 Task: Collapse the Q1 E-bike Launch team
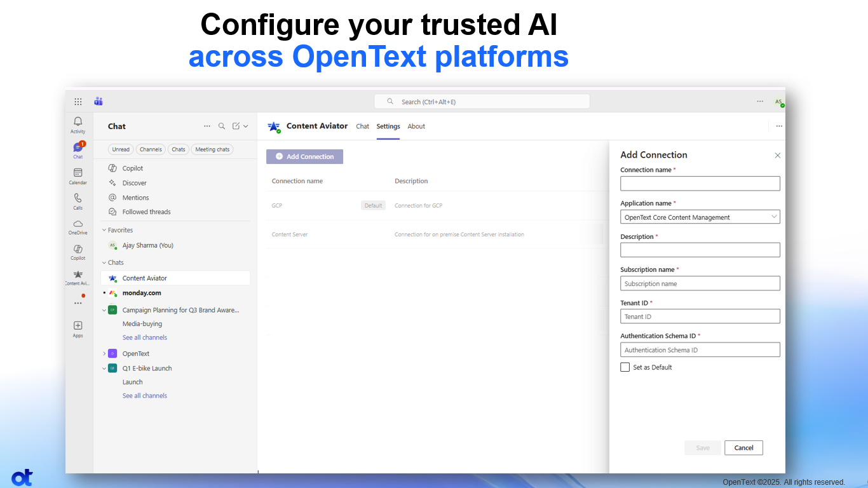(104, 368)
